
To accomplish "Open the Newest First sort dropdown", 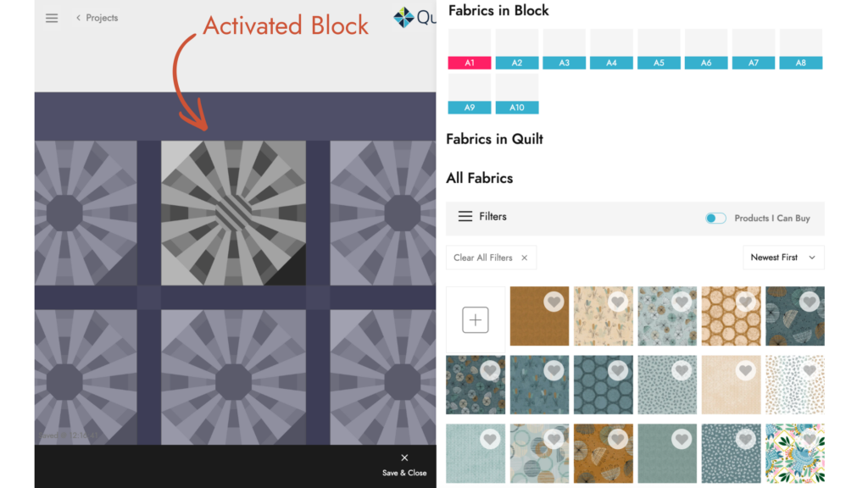I will point(782,258).
